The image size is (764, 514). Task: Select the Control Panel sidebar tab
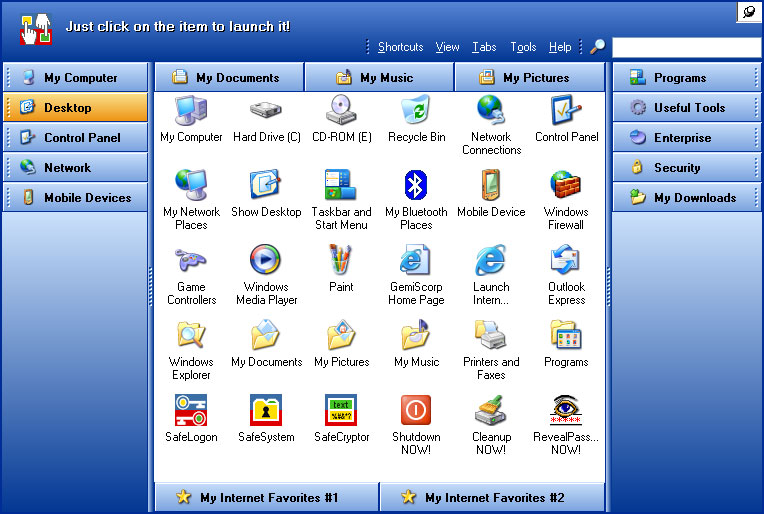76,137
